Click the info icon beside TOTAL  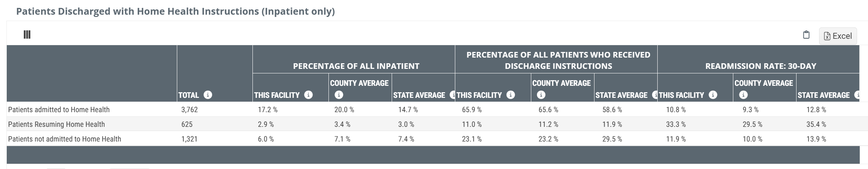point(208,95)
